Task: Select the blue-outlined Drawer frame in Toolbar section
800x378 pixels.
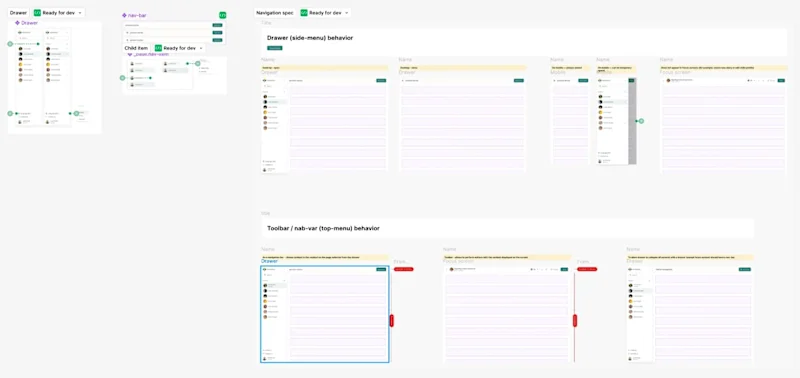Action: click(324, 313)
